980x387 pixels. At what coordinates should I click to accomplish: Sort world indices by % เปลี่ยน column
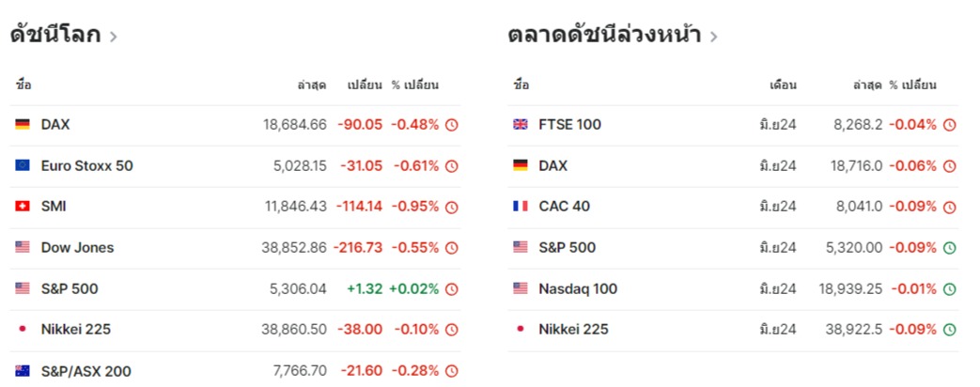coord(414,85)
